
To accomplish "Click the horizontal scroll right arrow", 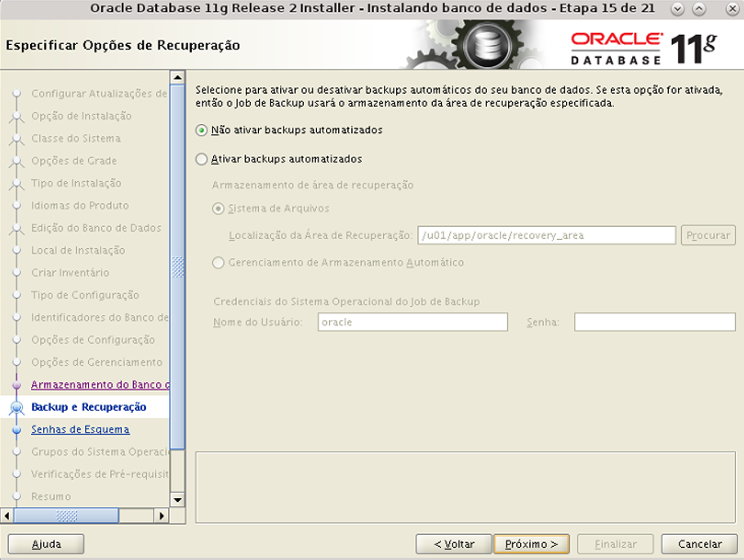I will [162, 515].
